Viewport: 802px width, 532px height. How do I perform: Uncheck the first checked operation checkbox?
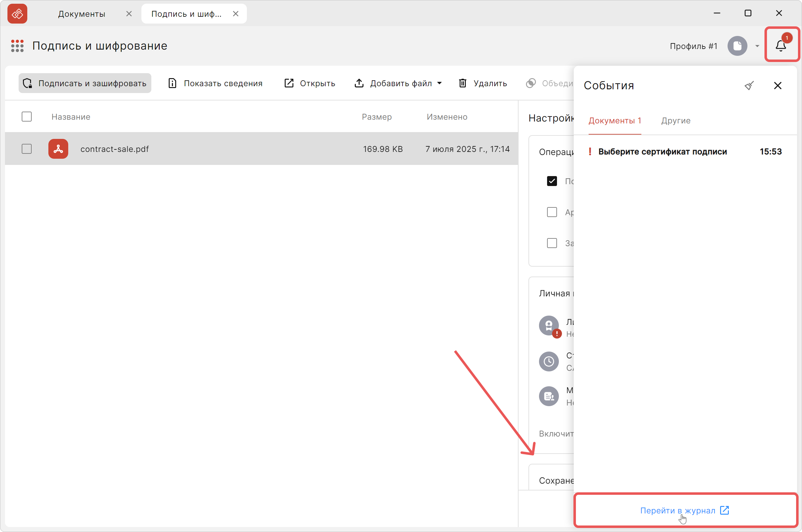pos(552,181)
